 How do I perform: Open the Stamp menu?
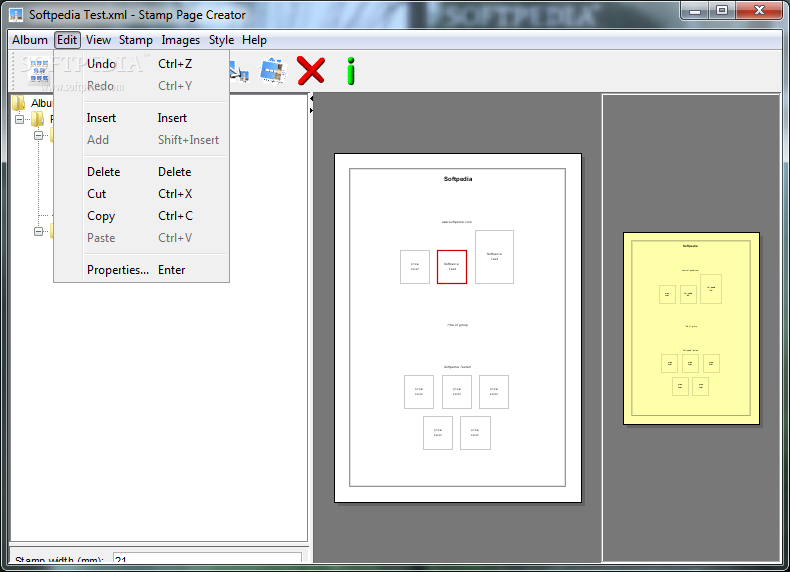point(136,40)
